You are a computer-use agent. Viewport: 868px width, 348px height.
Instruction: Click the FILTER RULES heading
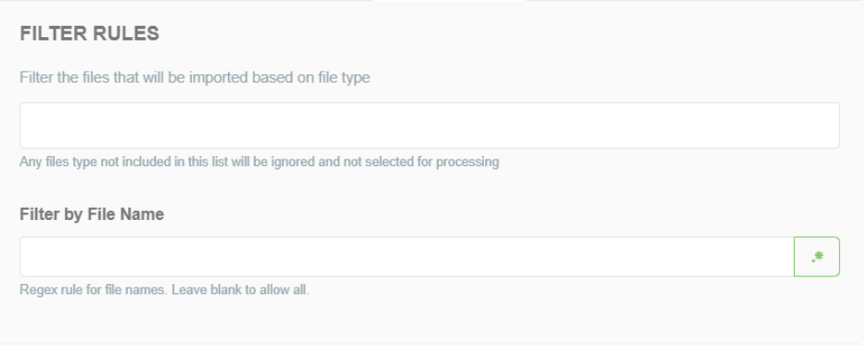click(x=90, y=33)
